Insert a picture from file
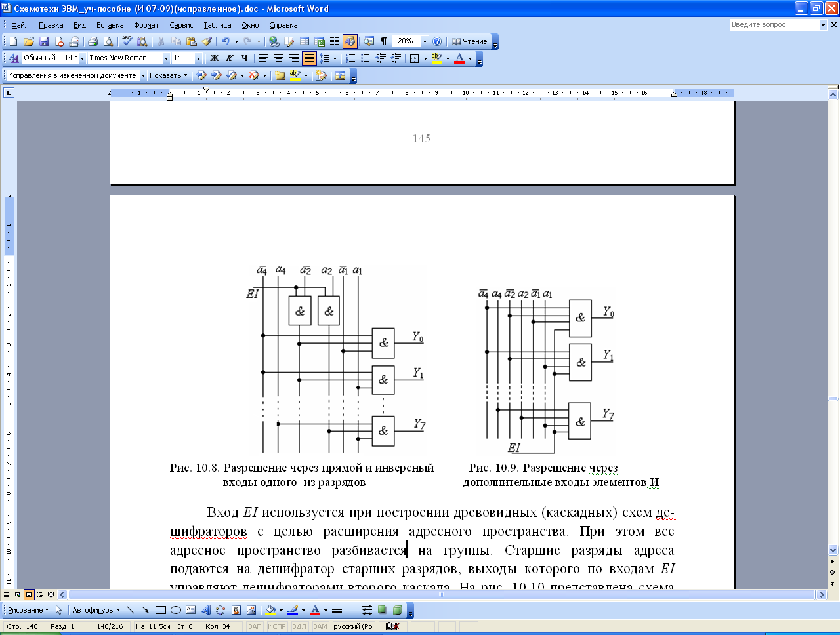 pos(251,610)
